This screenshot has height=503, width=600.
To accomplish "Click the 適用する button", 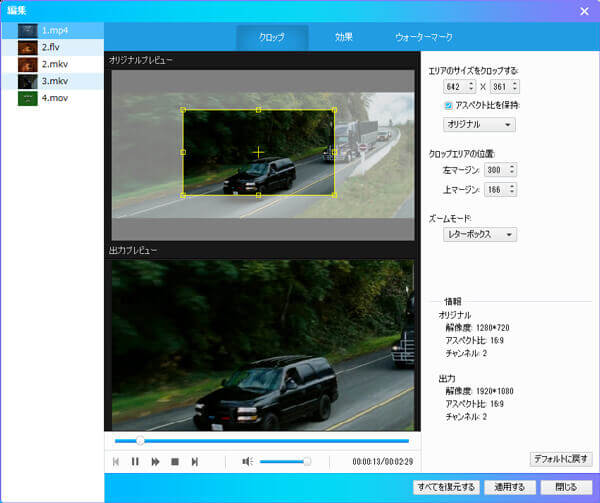I will point(510,487).
